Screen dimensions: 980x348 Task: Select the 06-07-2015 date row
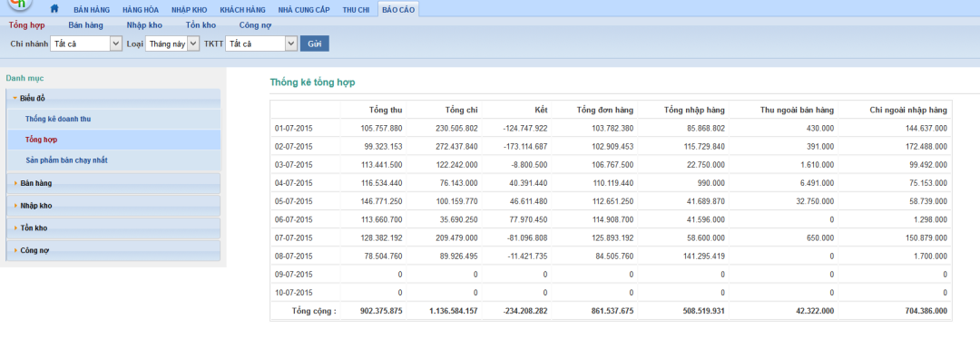click(x=611, y=219)
